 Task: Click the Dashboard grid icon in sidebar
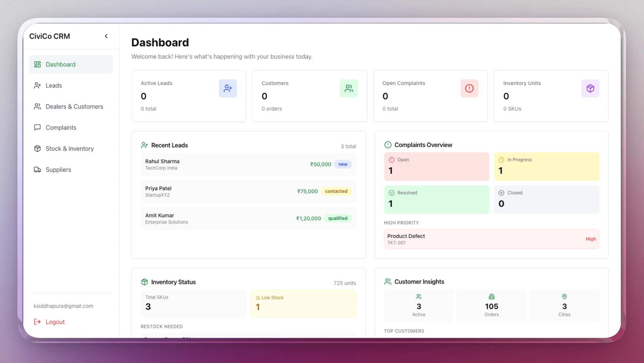[37, 64]
